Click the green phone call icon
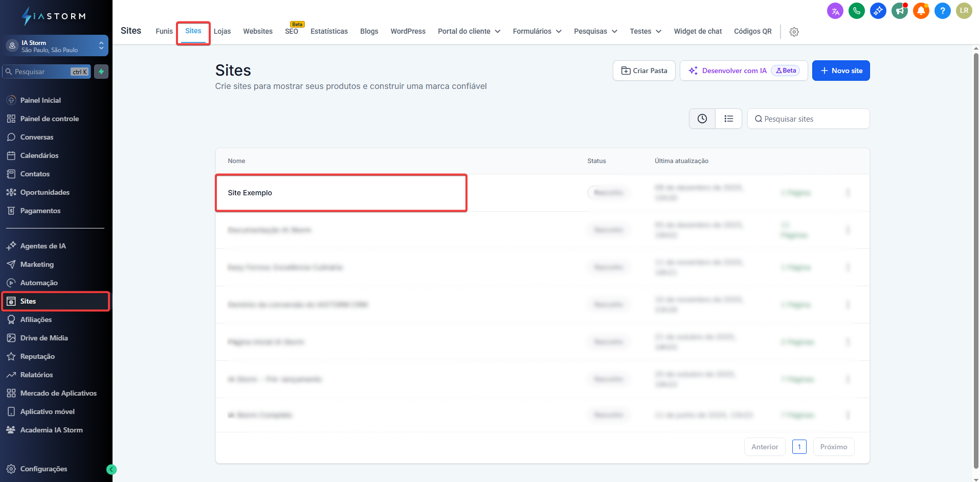980x482 pixels. pyautogui.click(x=856, y=11)
